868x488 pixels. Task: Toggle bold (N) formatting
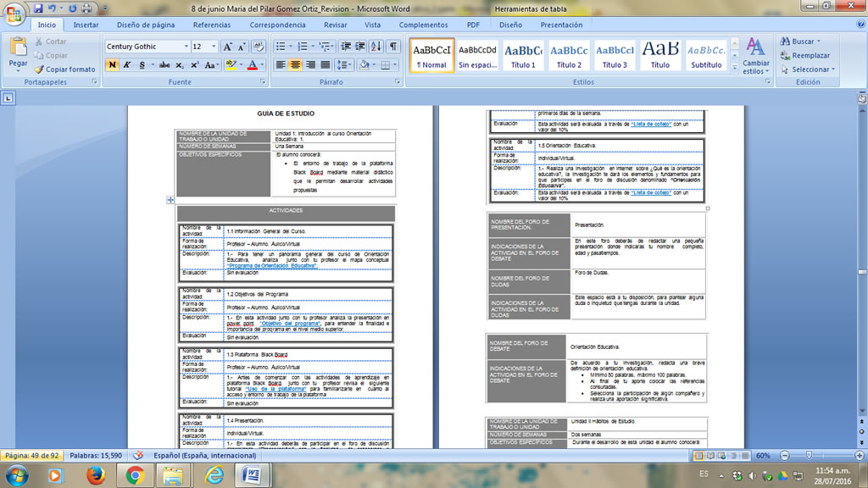[x=112, y=65]
